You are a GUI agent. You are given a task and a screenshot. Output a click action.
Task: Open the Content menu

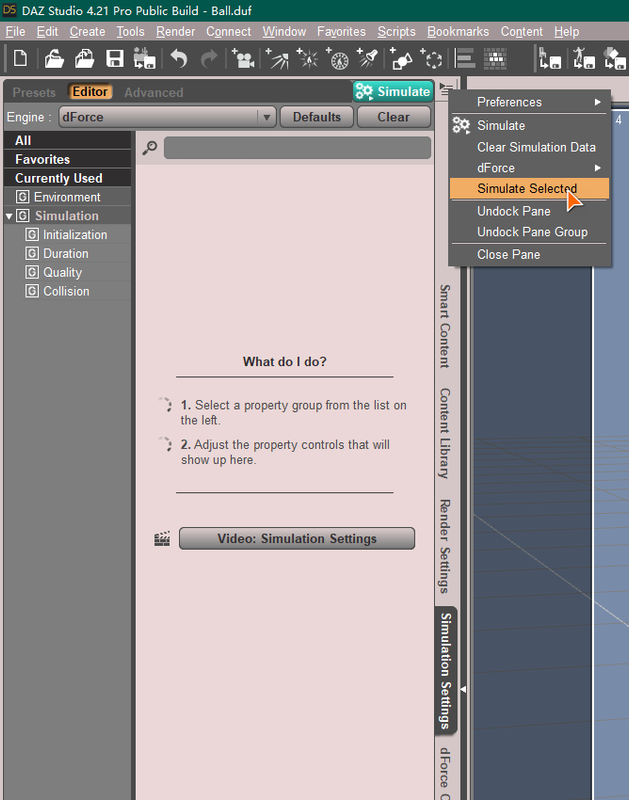pos(521,32)
